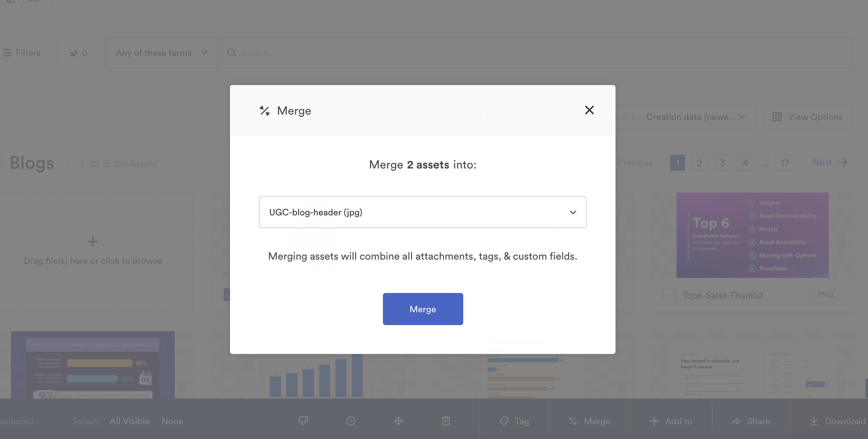Click the magnifier search icon
The height and width of the screenshot is (439, 868).
(x=232, y=53)
